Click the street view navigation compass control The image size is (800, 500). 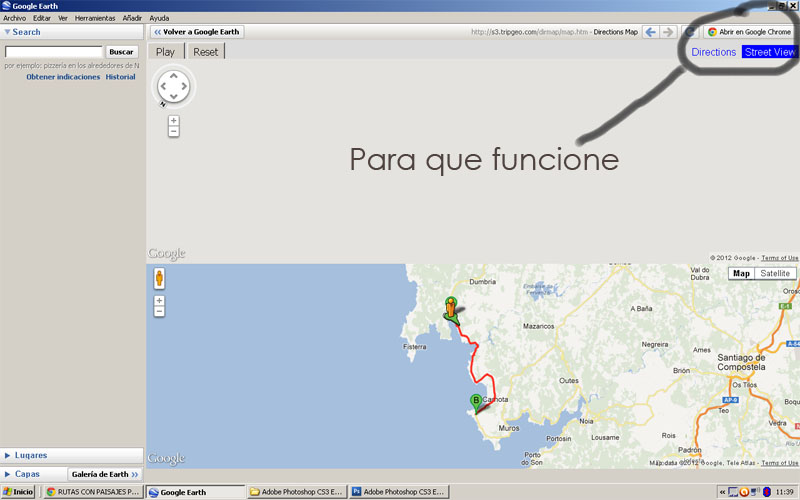click(174, 86)
